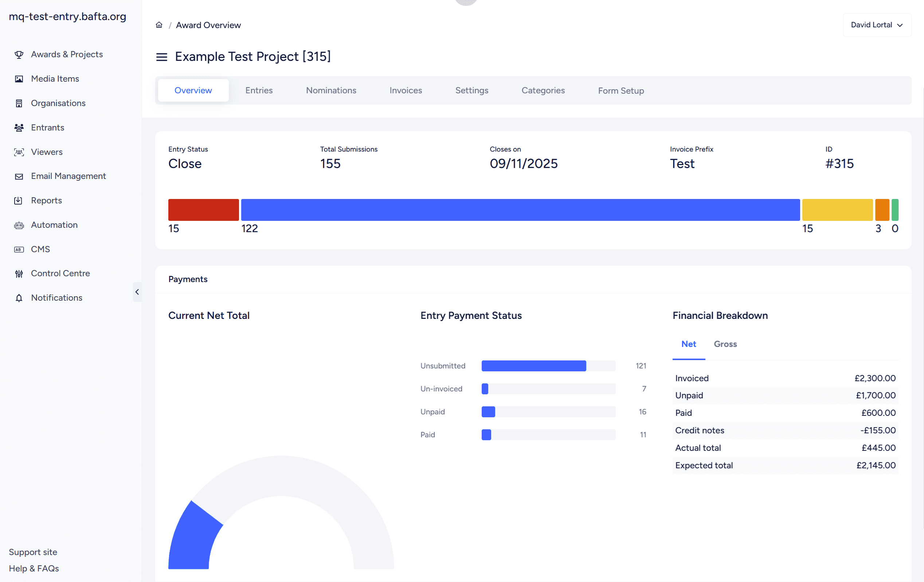The width and height of the screenshot is (924, 582).
Task: Open the hamburger menu beside project title
Action: (x=161, y=57)
